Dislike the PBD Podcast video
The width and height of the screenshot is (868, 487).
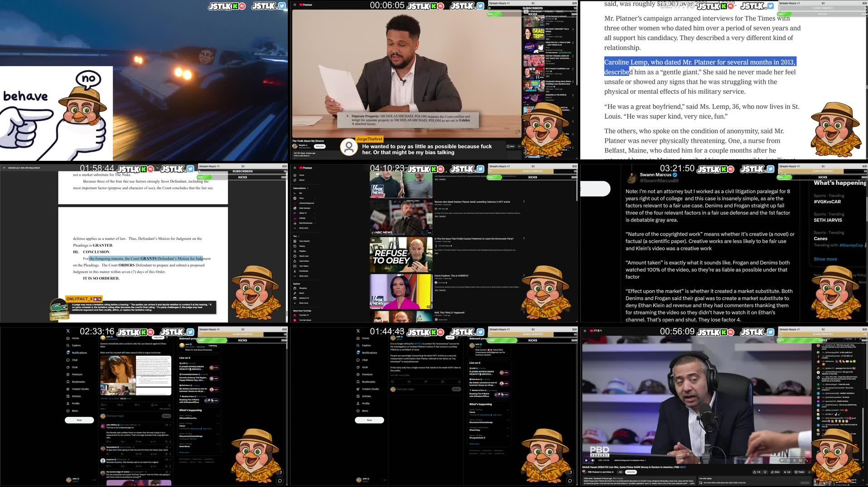(765, 472)
